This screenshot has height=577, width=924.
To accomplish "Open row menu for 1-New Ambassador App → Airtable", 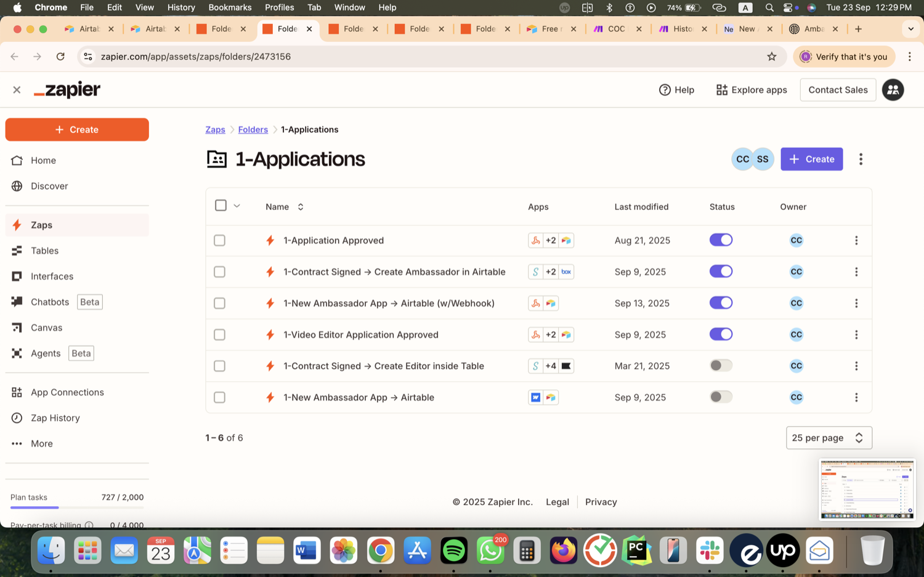I will pyautogui.click(x=856, y=397).
